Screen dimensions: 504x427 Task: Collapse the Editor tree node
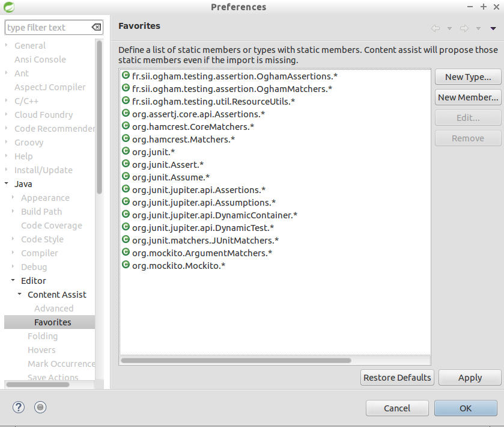coord(13,280)
